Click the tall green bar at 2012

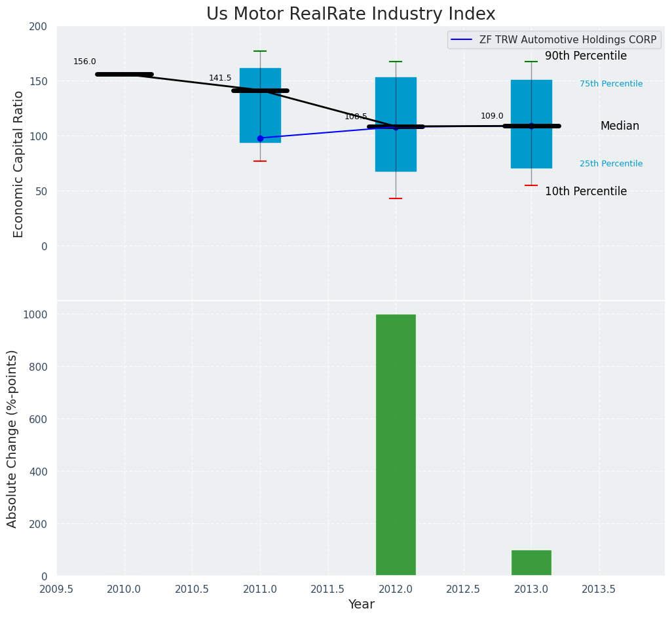396,445
